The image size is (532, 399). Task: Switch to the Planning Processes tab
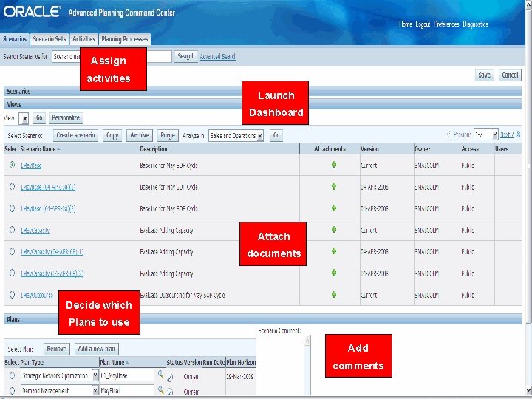point(125,39)
